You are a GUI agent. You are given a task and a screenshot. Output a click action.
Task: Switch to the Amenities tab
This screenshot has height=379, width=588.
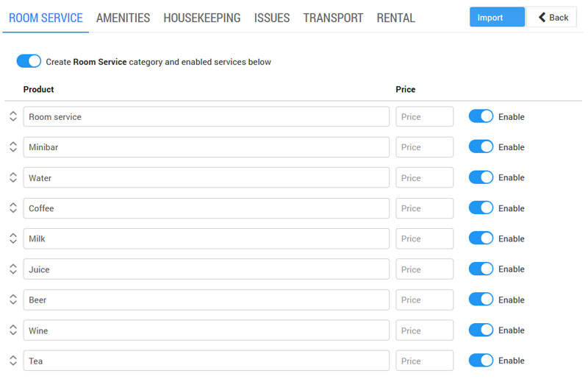click(x=123, y=18)
